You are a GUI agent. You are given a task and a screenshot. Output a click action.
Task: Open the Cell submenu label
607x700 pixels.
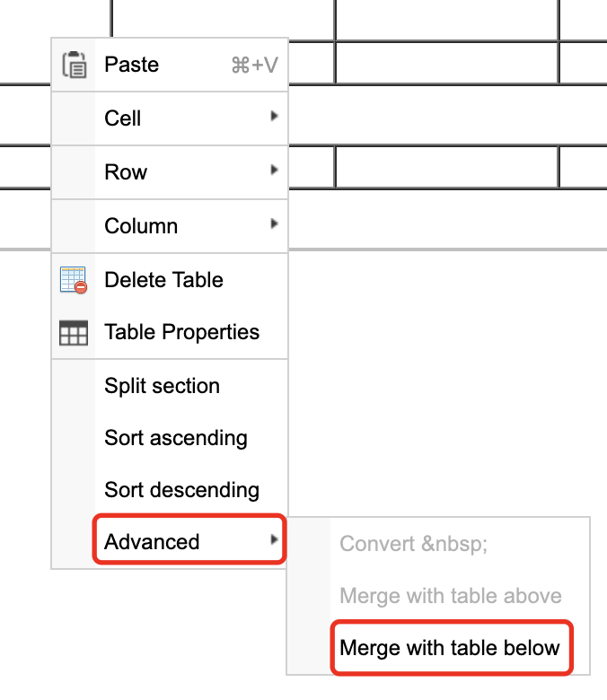pos(123,118)
